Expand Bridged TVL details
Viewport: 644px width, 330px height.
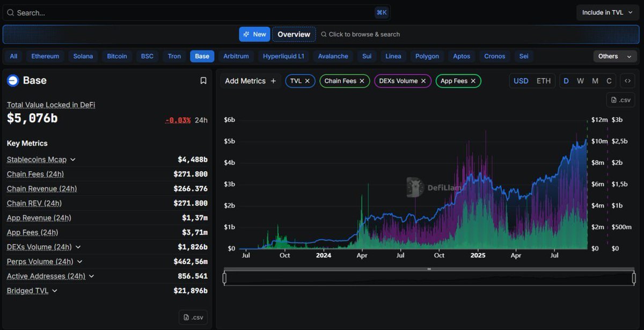pos(55,291)
